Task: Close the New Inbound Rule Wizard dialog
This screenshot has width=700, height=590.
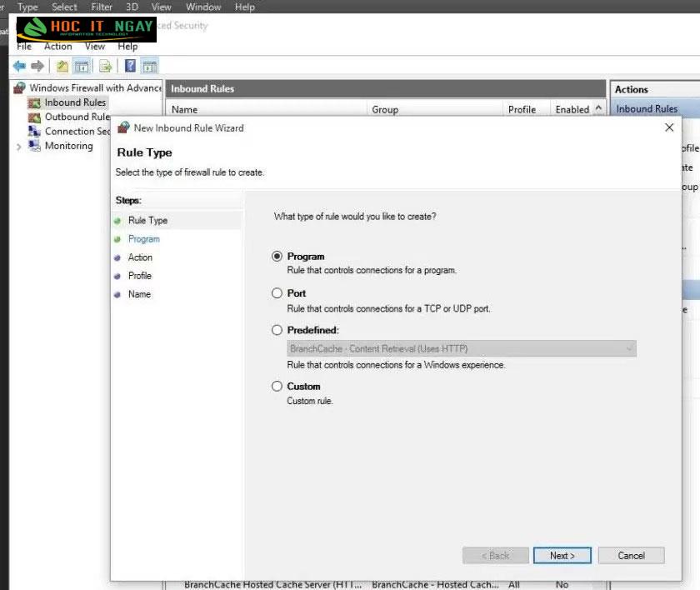Action: 669,127
